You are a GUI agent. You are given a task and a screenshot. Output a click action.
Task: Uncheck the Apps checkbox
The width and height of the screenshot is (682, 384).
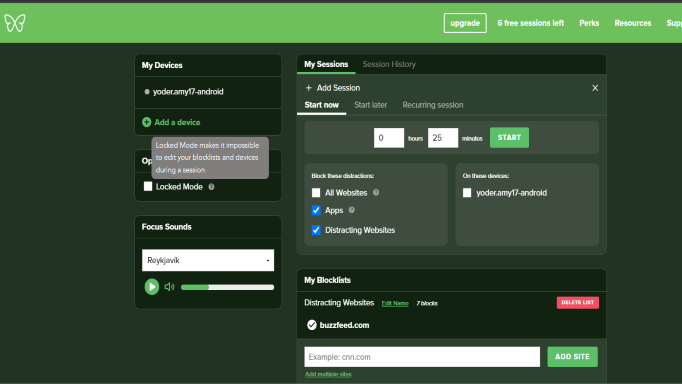pos(316,210)
